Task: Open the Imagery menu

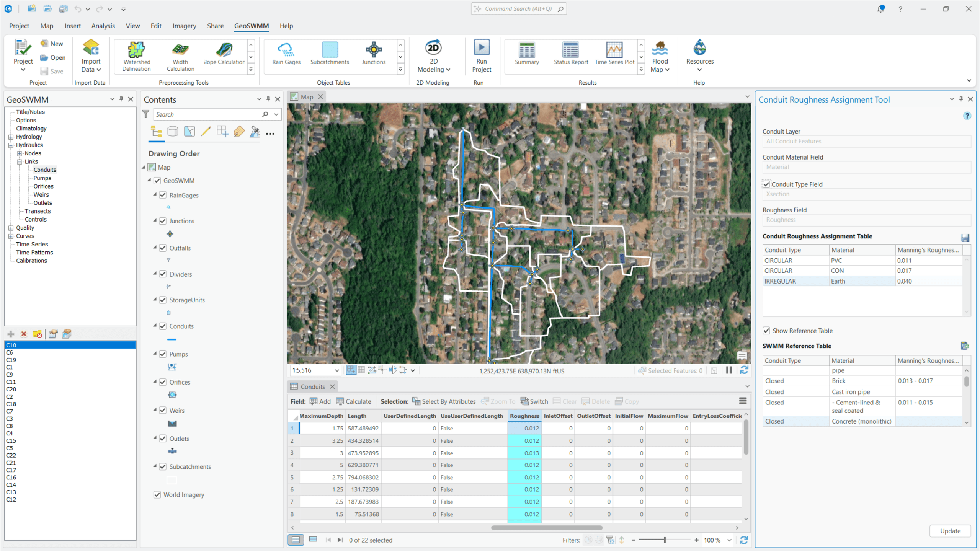Action: point(184,26)
